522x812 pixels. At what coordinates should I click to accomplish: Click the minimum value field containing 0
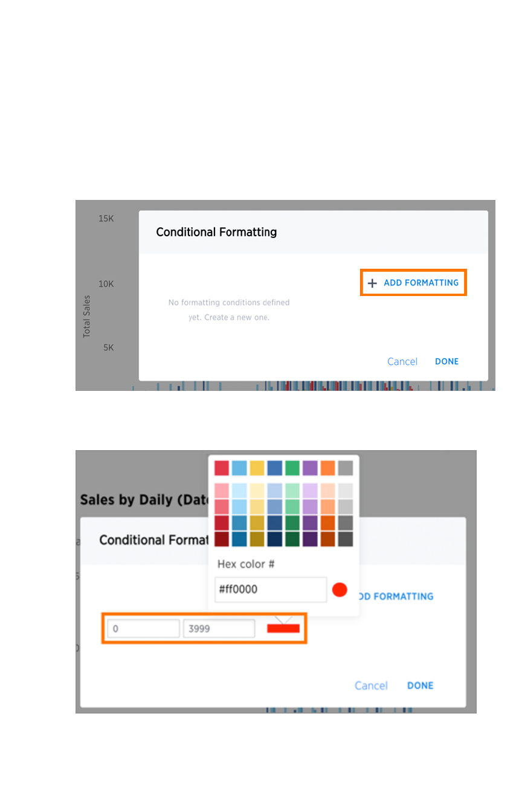point(143,628)
